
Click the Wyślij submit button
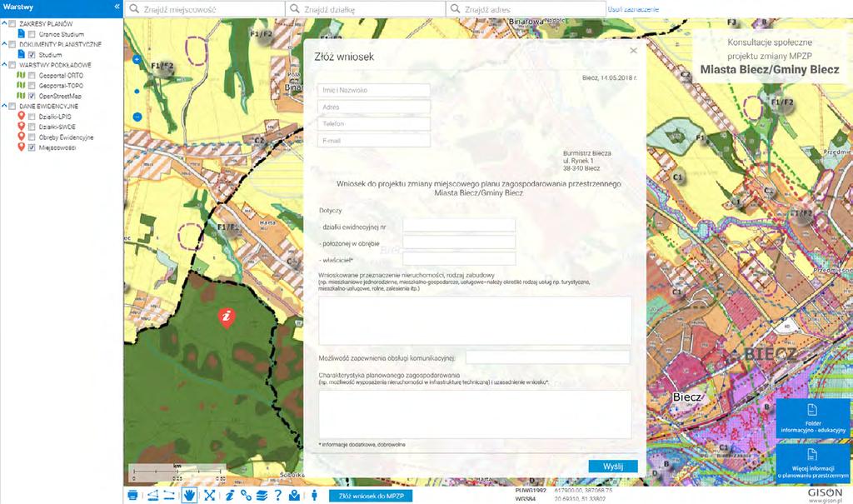(613, 467)
